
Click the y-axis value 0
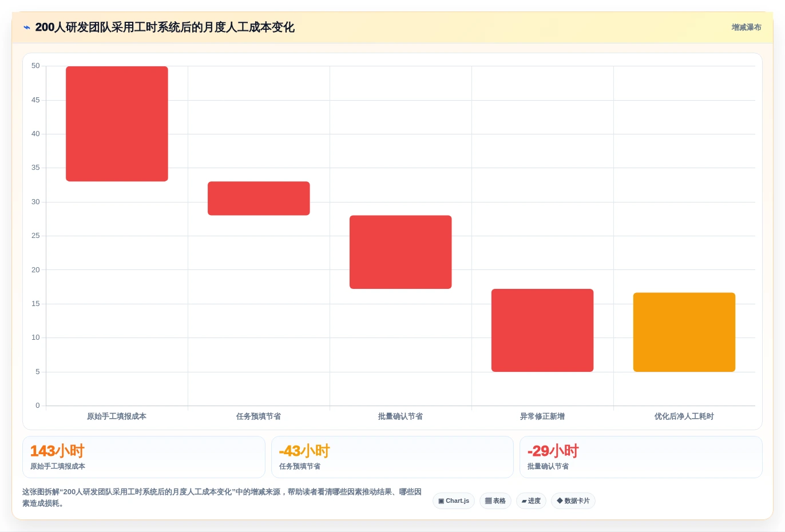(38, 406)
